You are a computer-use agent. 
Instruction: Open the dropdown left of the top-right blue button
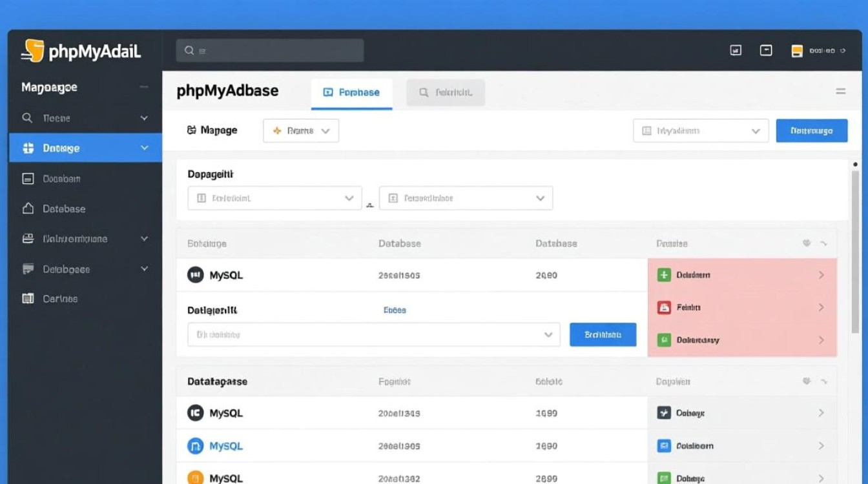[x=700, y=130]
